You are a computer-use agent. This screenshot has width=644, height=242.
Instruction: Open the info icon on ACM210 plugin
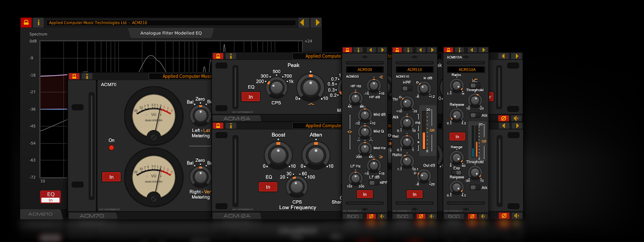pos(38,23)
